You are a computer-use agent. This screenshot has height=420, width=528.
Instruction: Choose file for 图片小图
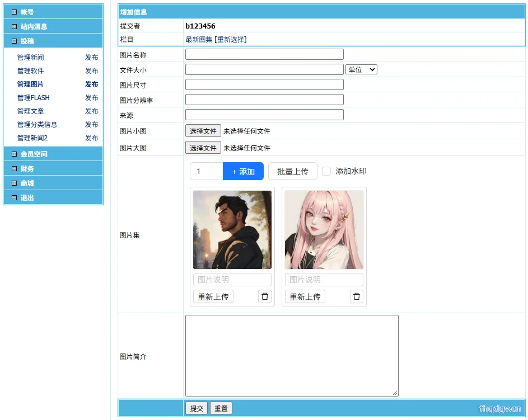point(203,131)
